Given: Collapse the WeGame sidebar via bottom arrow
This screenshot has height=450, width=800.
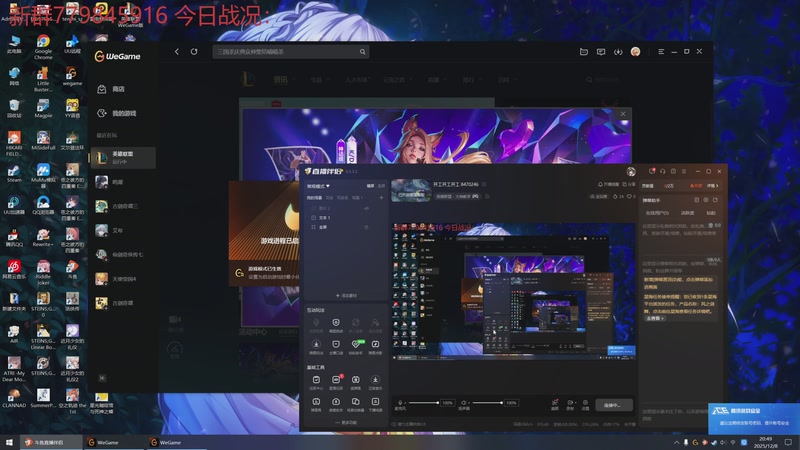Looking at the screenshot, I should pos(102,378).
